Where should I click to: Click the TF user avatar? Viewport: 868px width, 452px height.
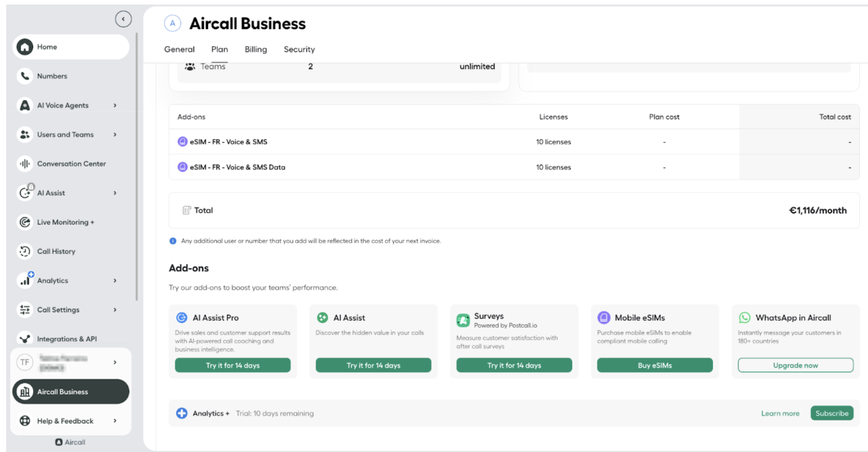(25, 362)
